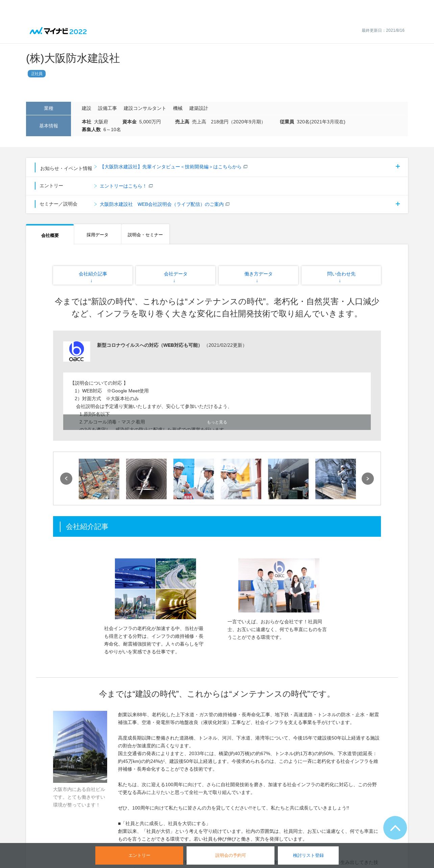Jump to 問い合わせ先 section
The height and width of the screenshot is (868, 434).
point(341,275)
